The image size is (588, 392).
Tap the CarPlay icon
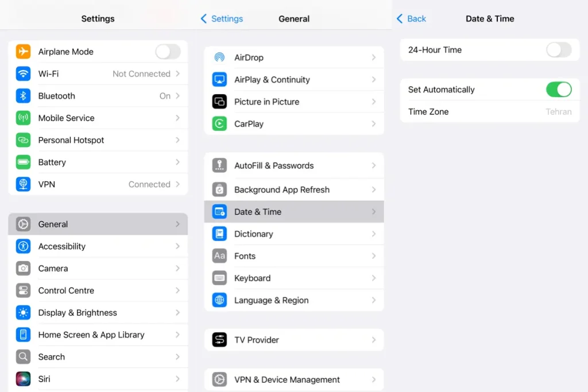point(219,123)
